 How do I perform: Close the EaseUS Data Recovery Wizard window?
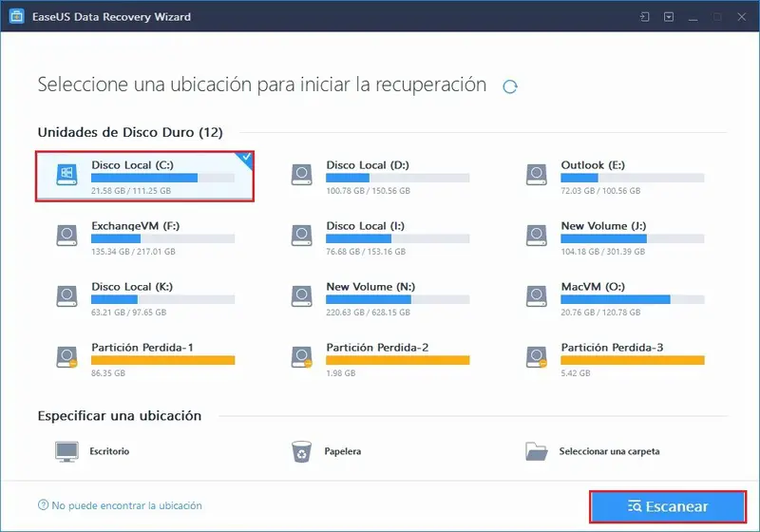742,17
